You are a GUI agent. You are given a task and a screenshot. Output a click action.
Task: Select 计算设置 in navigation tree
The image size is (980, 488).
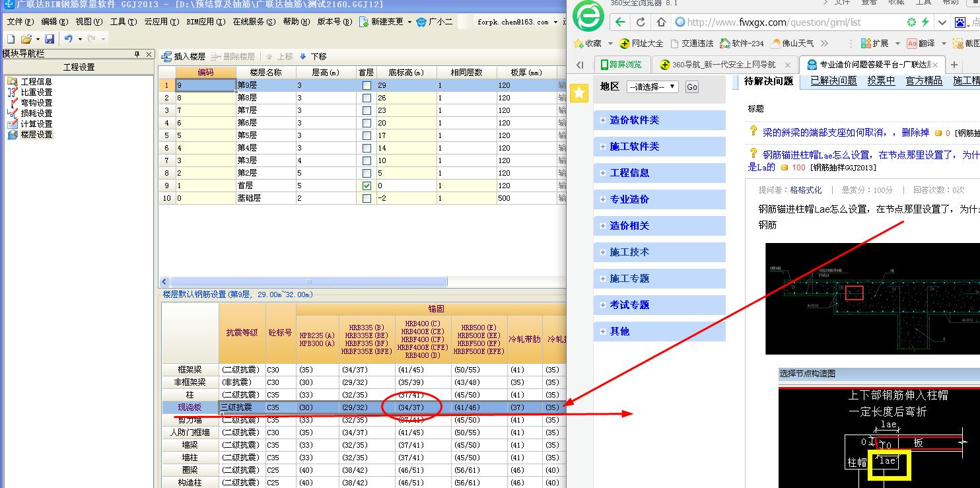(36, 124)
